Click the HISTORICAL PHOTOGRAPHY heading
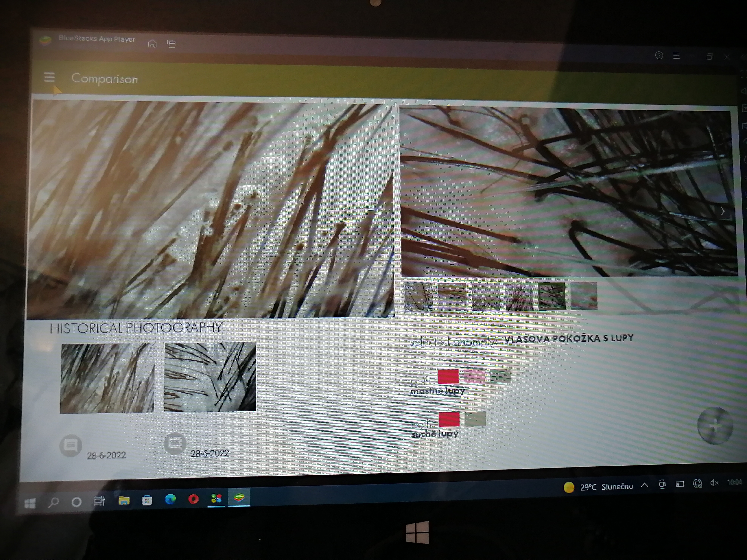 click(136, 328)
